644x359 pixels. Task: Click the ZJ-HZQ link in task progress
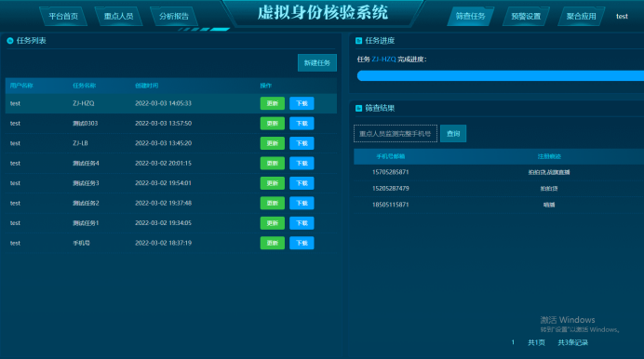383,60
